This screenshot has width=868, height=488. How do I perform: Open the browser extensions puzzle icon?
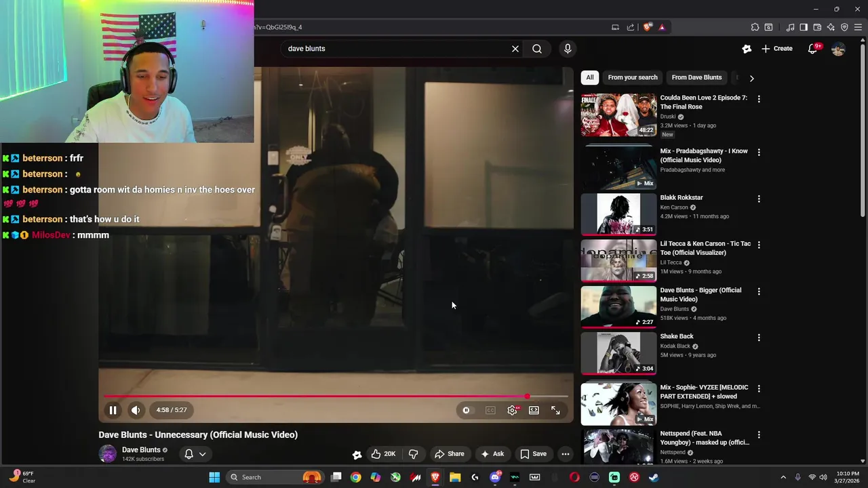point(755,27)
